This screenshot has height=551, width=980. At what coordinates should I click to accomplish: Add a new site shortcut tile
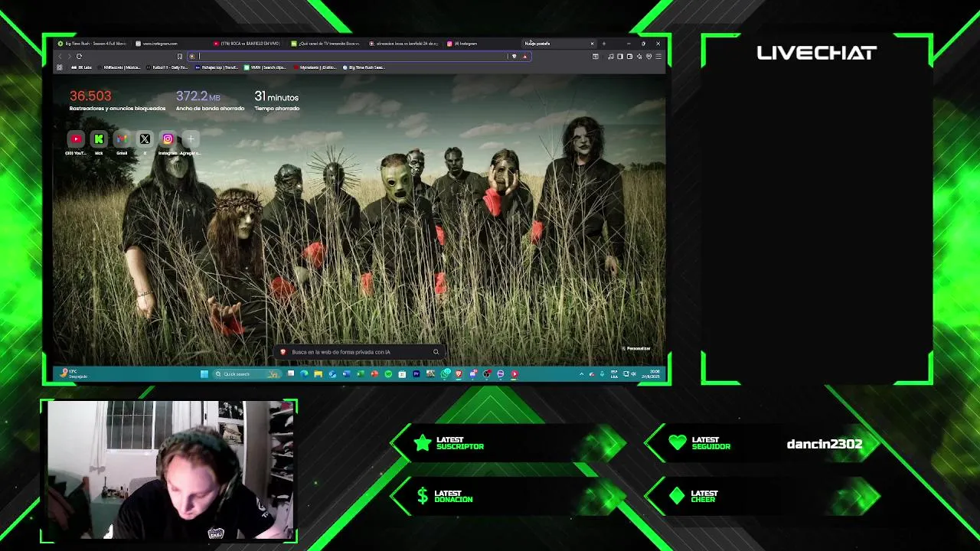pos(191,139)
